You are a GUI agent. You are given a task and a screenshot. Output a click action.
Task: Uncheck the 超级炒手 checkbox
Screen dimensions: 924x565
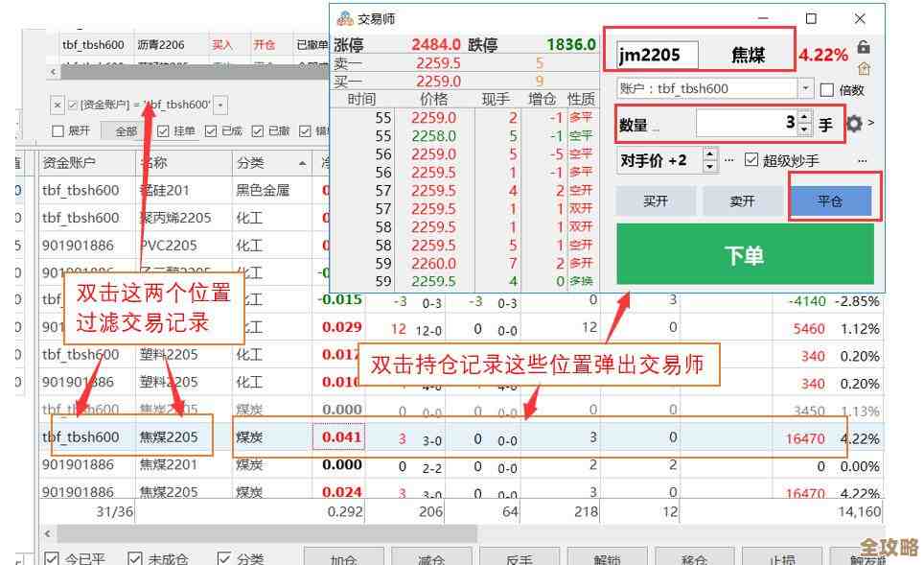click(x=751, y=160)
